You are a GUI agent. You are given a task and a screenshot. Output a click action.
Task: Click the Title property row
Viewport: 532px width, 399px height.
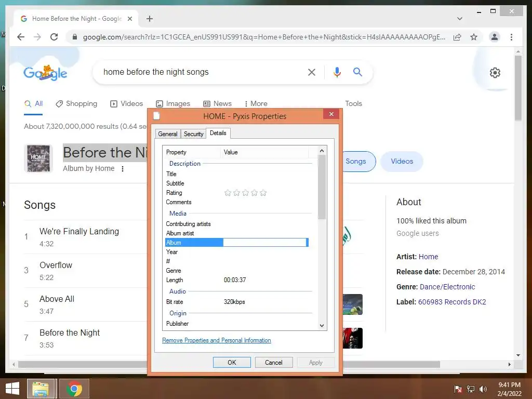click(236, 174)
